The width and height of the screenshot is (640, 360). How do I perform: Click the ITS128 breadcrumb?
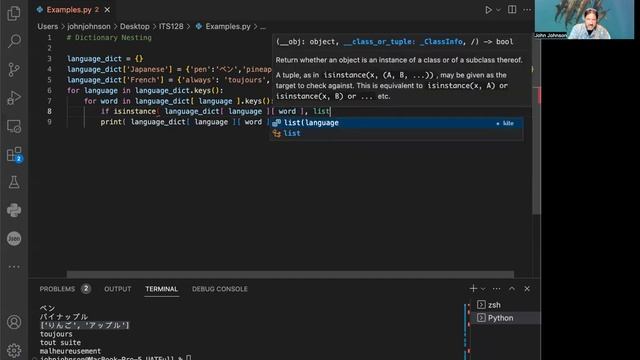[171, 27]
